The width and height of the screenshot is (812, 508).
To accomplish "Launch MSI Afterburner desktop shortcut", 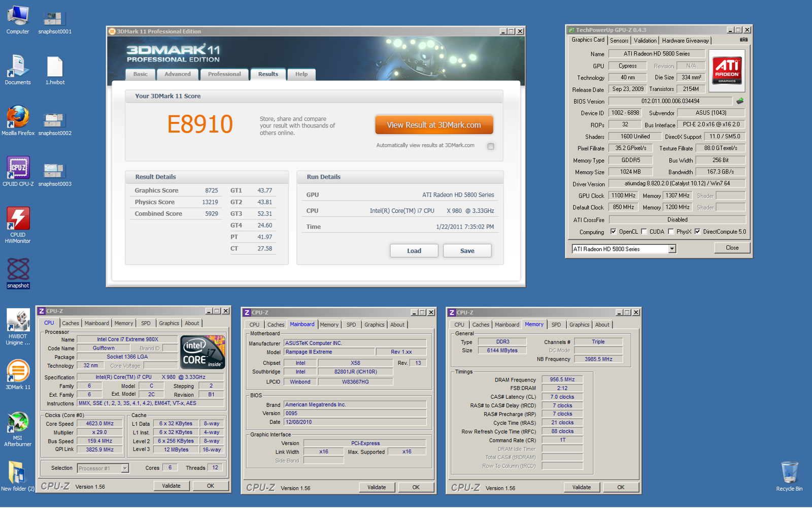I will click(18, 429).
